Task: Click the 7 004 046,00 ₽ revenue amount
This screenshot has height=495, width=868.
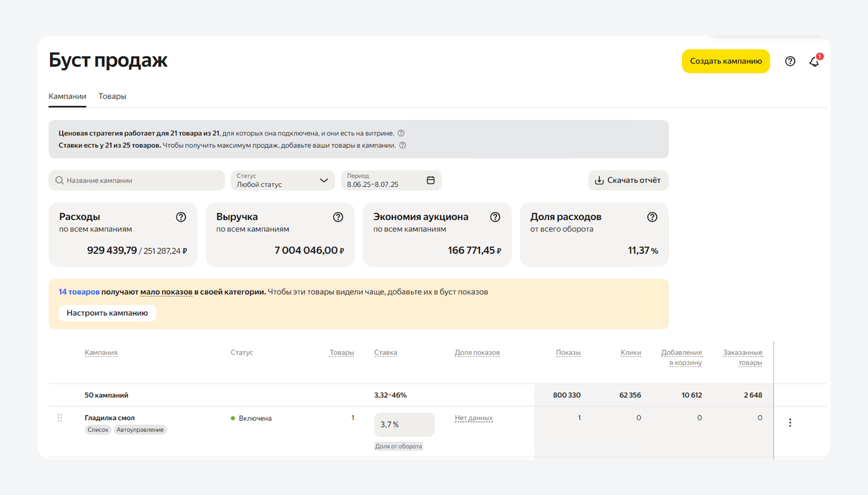Action: tap(309, 250)
